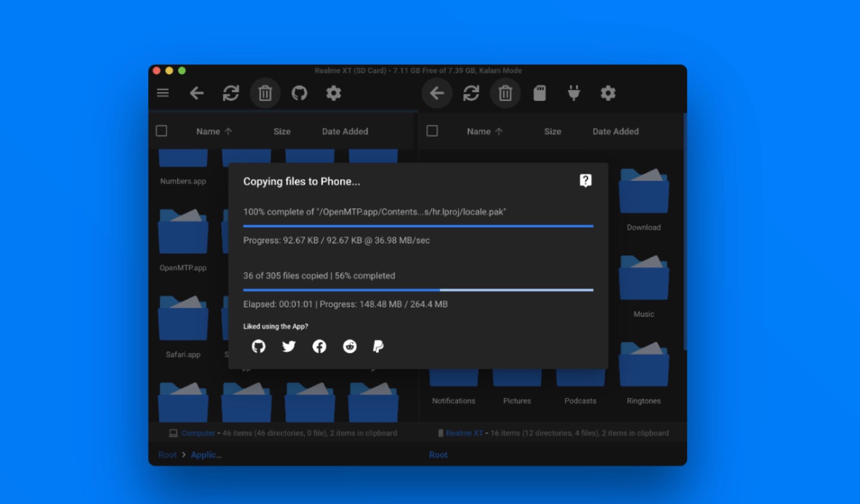
Task: Open the hamburger menu in left pane
Action: 163,93
